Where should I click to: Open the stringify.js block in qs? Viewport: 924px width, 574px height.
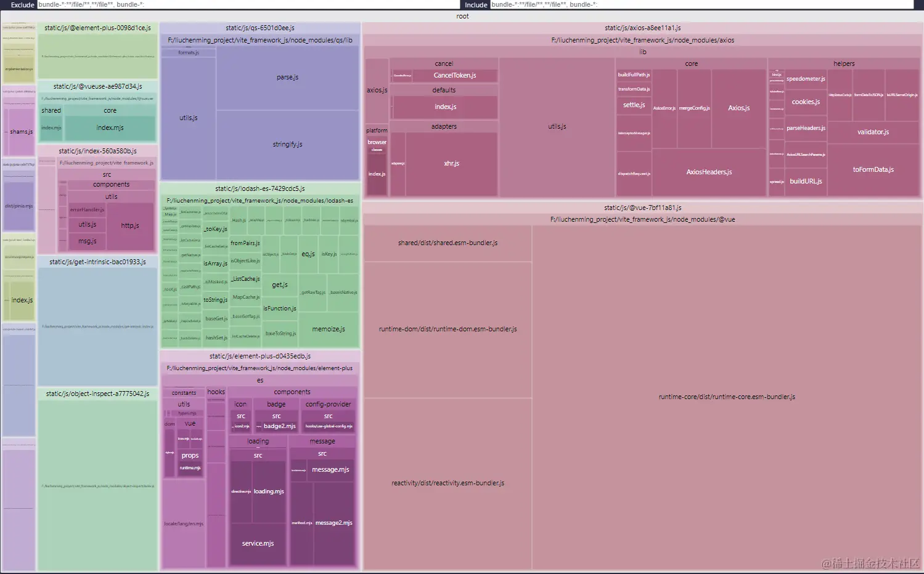pyautogui.click(x=287, y=145)
